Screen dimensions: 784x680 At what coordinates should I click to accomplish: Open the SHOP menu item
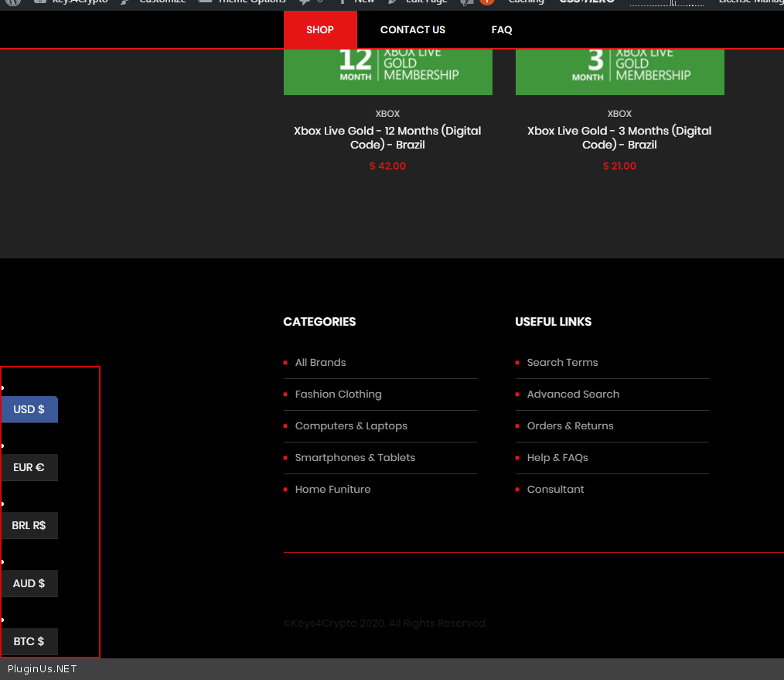click(x=320, y=29)
